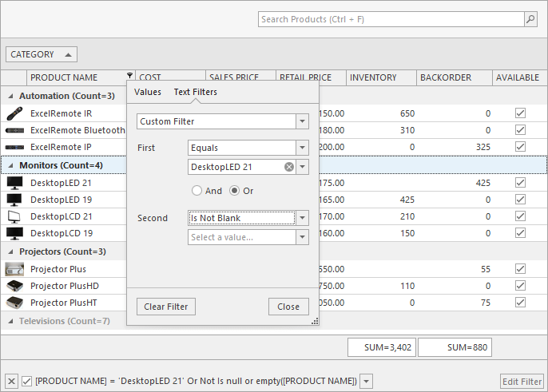Click the search magnifier icon

pos(530,19)
